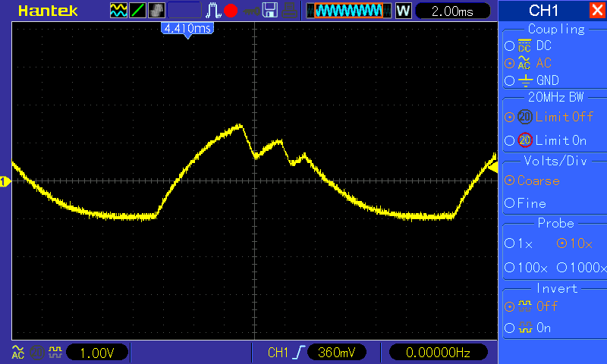Set Invert to On
Viewport: 607px width, 364px height.
[x=527, y=328]
